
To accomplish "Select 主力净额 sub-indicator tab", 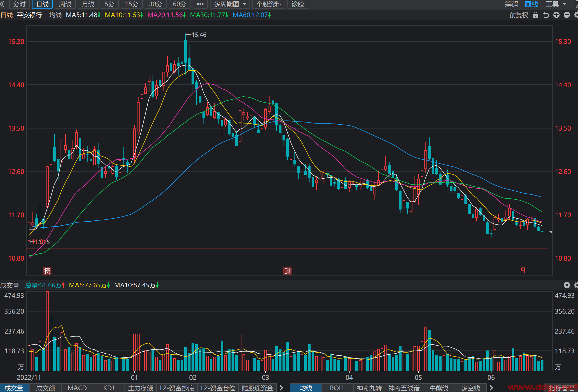I will 140,388.
